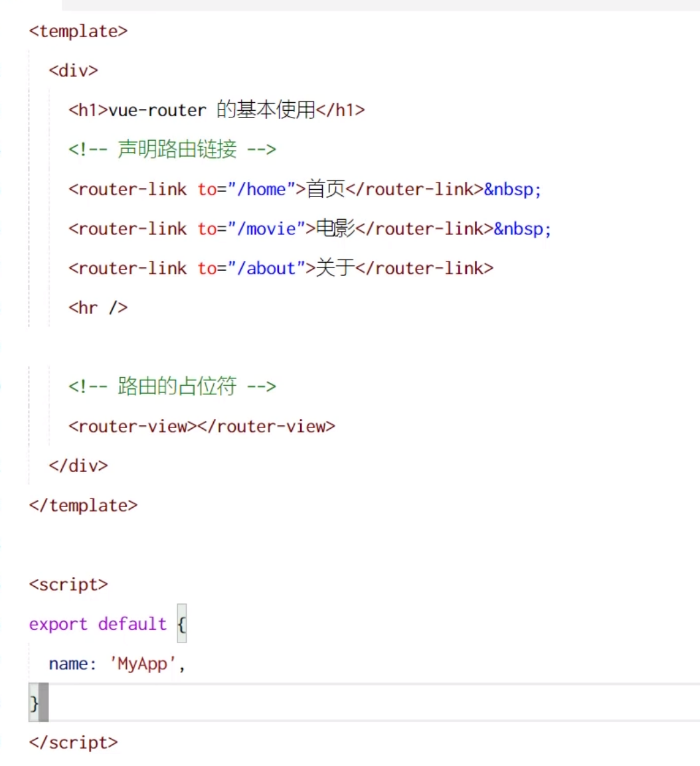The height and width of the screenshot is (766, 700).
Task: Click the closing </div> tag
Action: [x=78, y=465]
